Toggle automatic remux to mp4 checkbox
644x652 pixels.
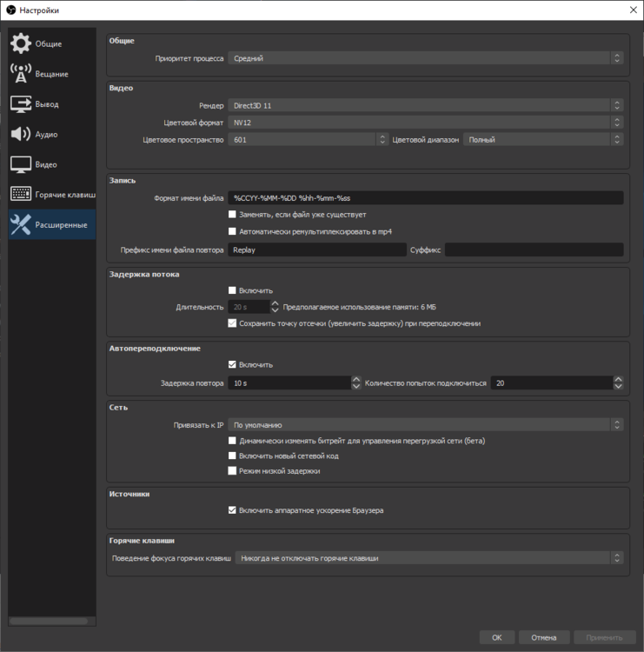tap(232, 231)
